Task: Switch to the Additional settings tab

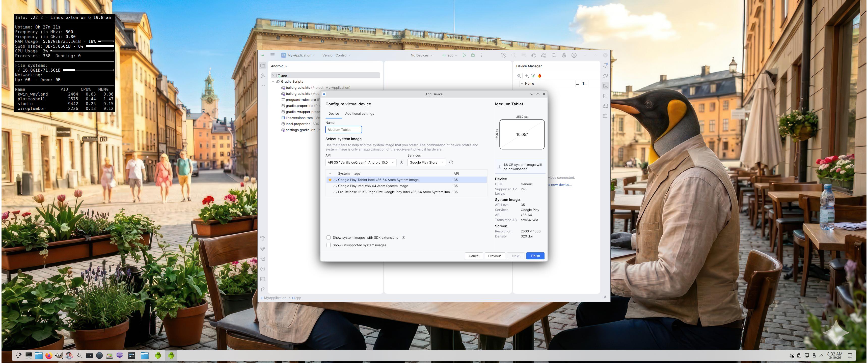Action: point(359,113)
